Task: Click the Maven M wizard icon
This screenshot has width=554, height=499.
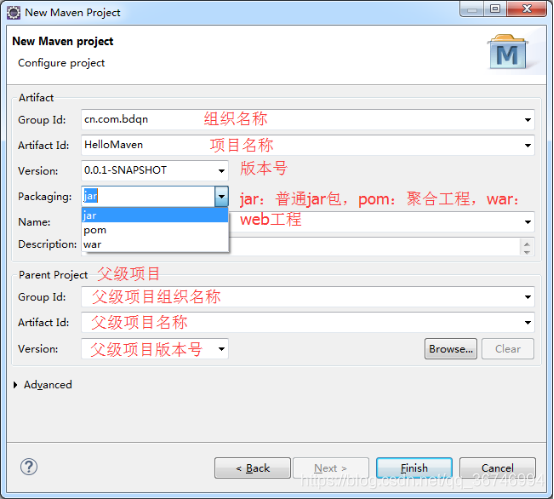Action: [507, 52]
